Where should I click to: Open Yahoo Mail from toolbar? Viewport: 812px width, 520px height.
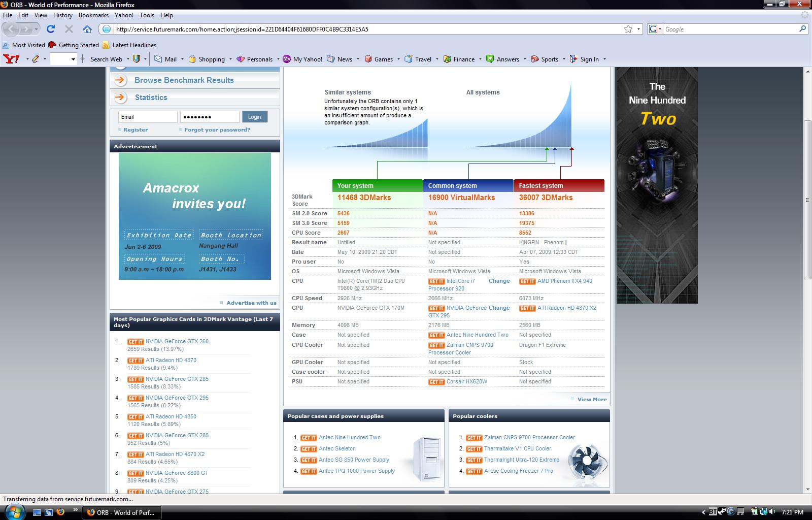(x=165, y=59)
